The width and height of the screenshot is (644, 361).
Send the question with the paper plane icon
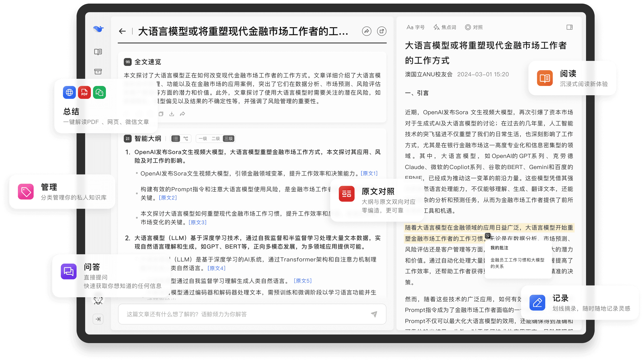(374, 314)
